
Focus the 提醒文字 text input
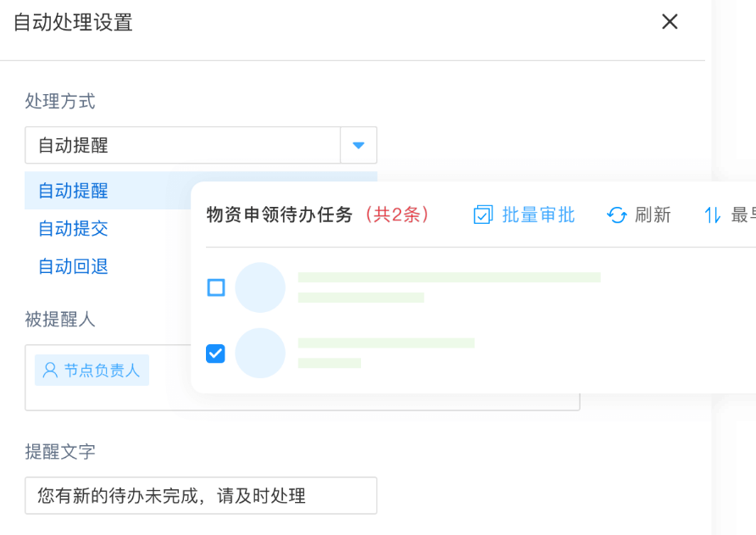click(x=200, y=496)
